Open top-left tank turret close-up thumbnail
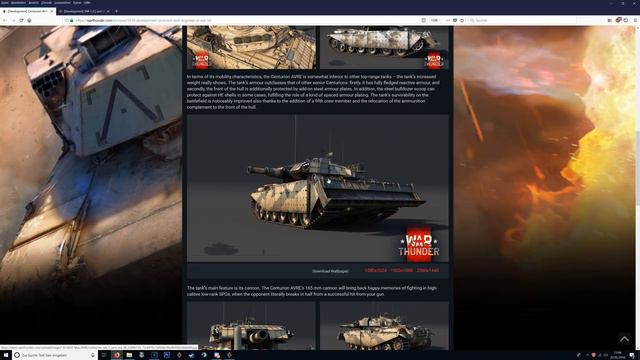The height and width of the screenshot is (360, 640). [x=251, y=47]
